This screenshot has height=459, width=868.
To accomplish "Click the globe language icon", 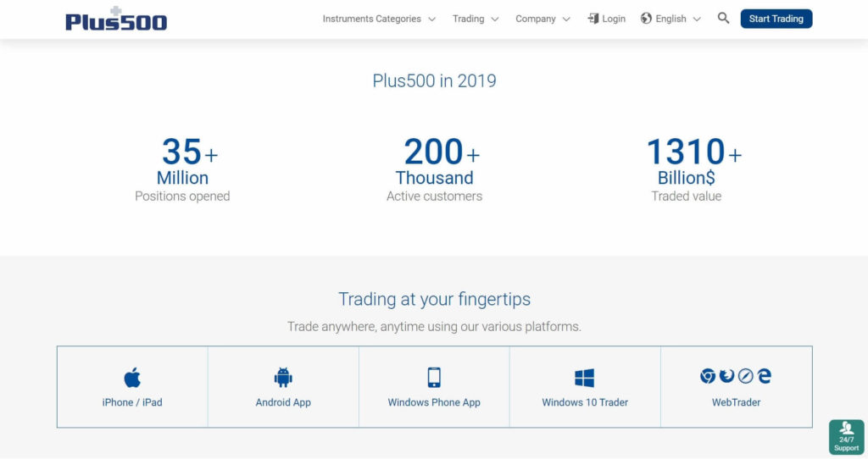I will click(646, 19).
